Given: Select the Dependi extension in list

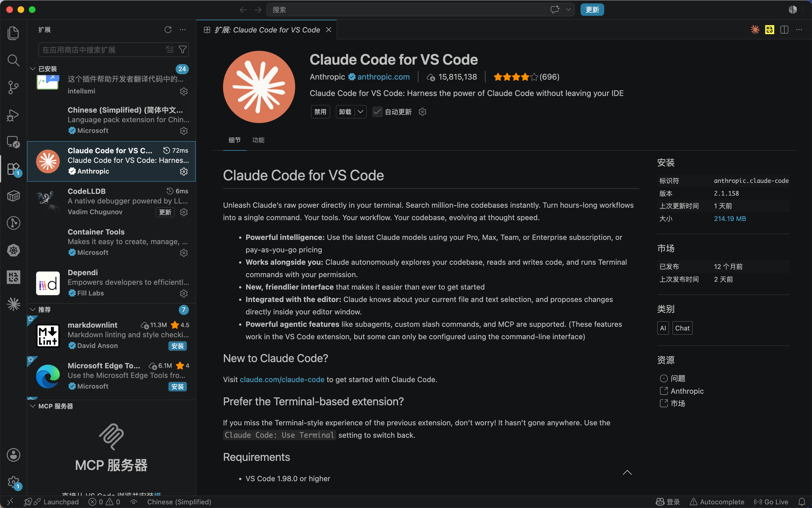Looking at the screenshot, I should [x=111, y=283].
